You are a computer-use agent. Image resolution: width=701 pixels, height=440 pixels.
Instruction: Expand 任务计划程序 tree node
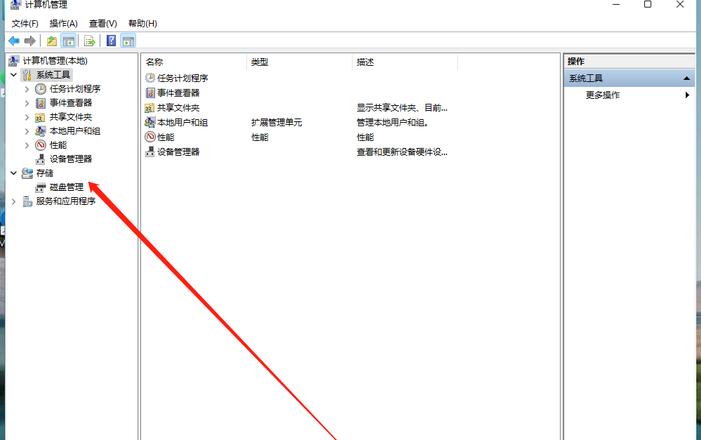(x=27, y=89)
